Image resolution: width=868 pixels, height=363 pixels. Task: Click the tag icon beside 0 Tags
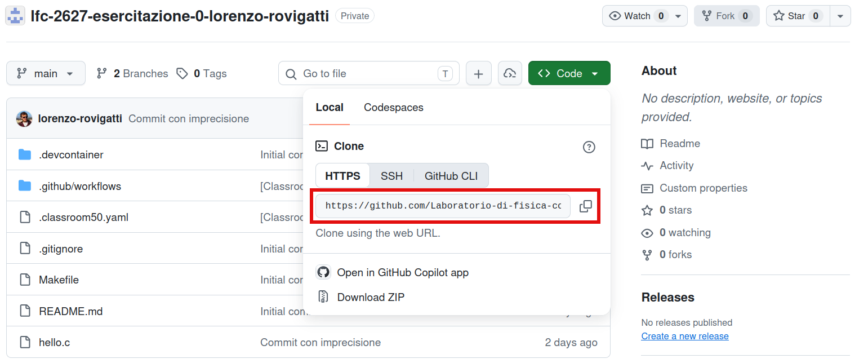182,74
